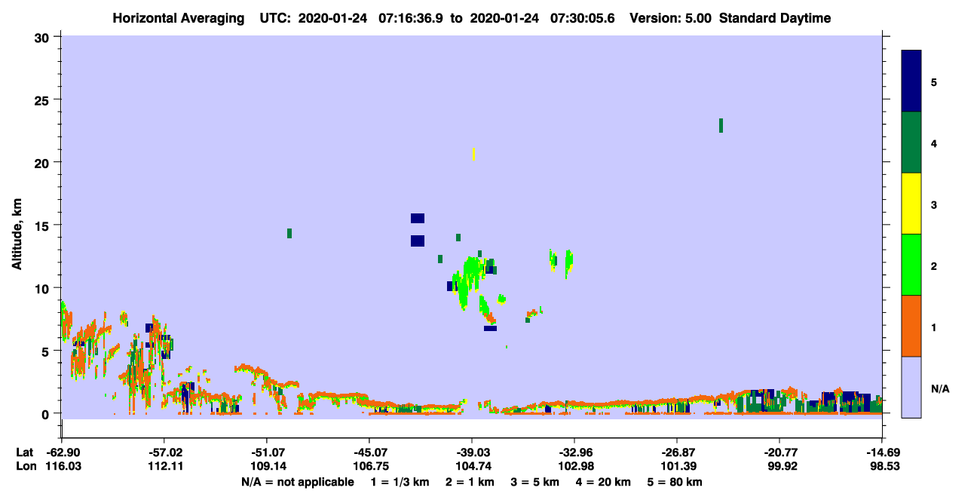Click latitude value -62.90
The width and height of the screenshot is (980, 503).
[x=62, y=452]
